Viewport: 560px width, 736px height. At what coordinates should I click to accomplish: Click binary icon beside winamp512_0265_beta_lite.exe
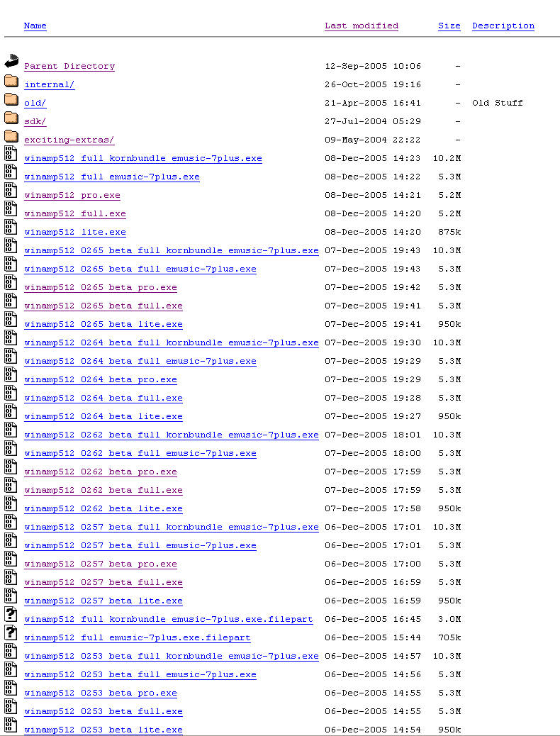(11, 320)
